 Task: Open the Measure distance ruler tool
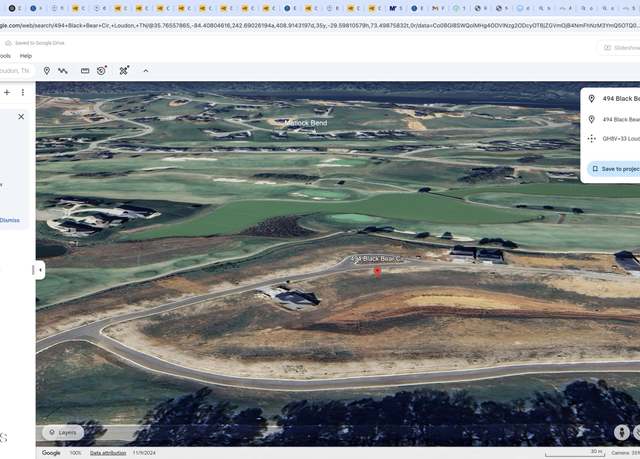point(85,71)
